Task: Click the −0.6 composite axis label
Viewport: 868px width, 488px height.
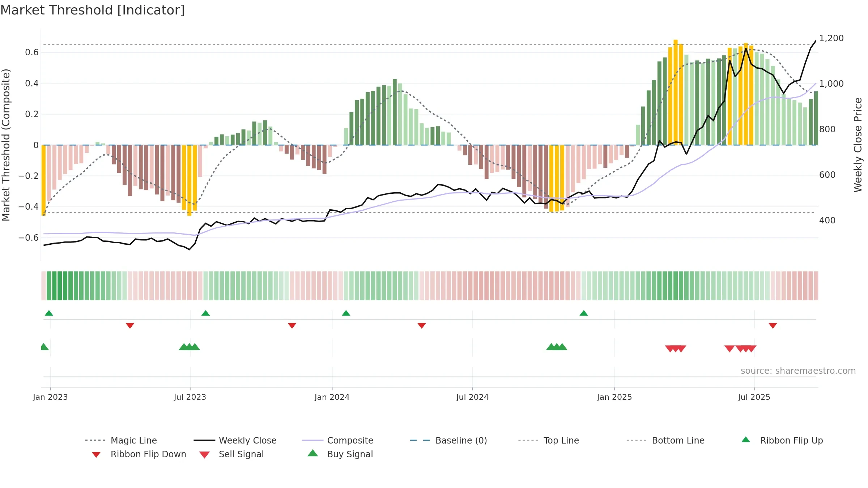Action: (29, 238)
